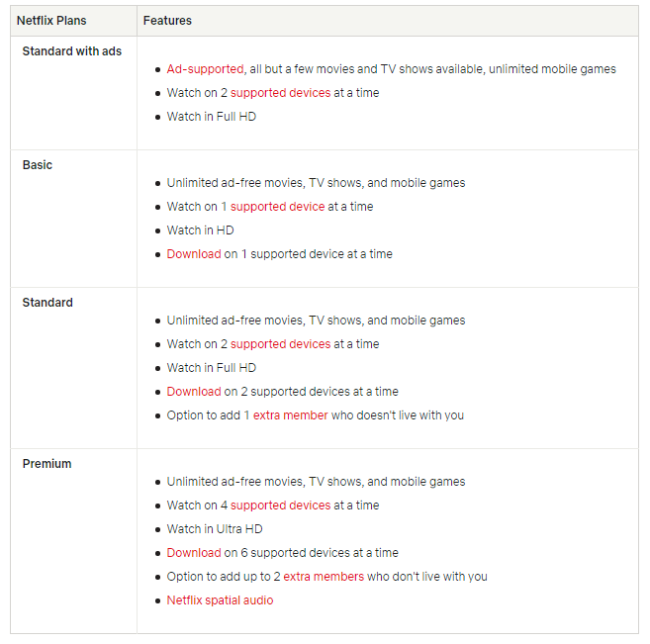Open the 1 extra member link
Image resolution: width=650 pixels, height=644 pixels.
286,415
